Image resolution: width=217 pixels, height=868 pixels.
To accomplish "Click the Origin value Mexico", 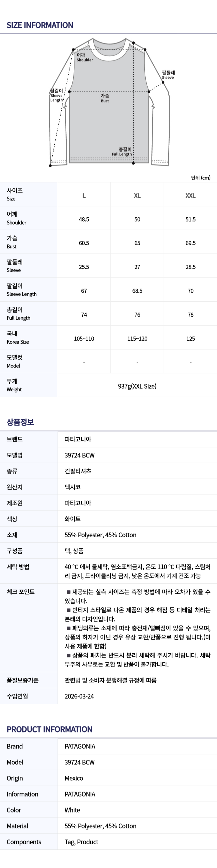I will pyautogui.click(x=74, y=778).
